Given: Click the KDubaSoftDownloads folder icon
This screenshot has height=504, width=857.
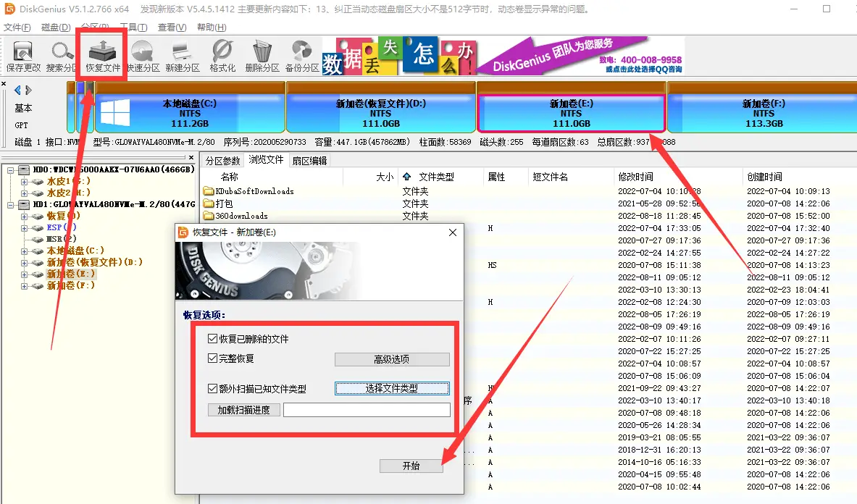Looking at the screenshot, I should coord(208,191).
